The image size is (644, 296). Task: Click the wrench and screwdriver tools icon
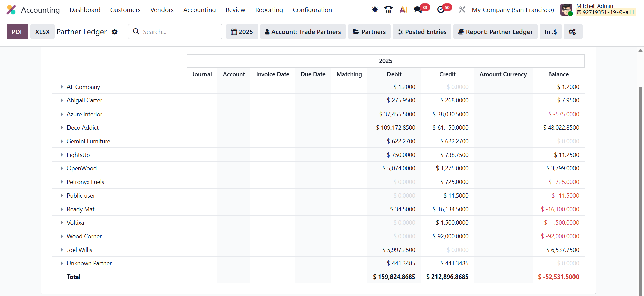[462, 10]
